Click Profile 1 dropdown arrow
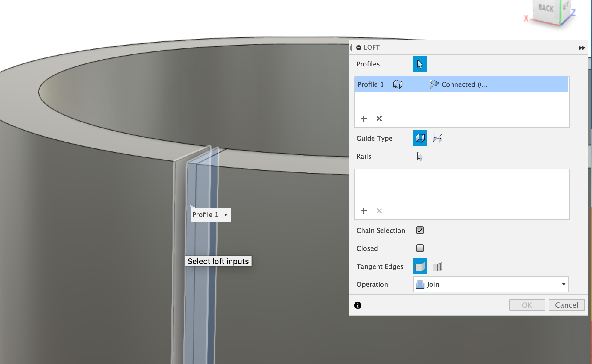The height and width of the screenshot is (364, 592). coord(226,215)
